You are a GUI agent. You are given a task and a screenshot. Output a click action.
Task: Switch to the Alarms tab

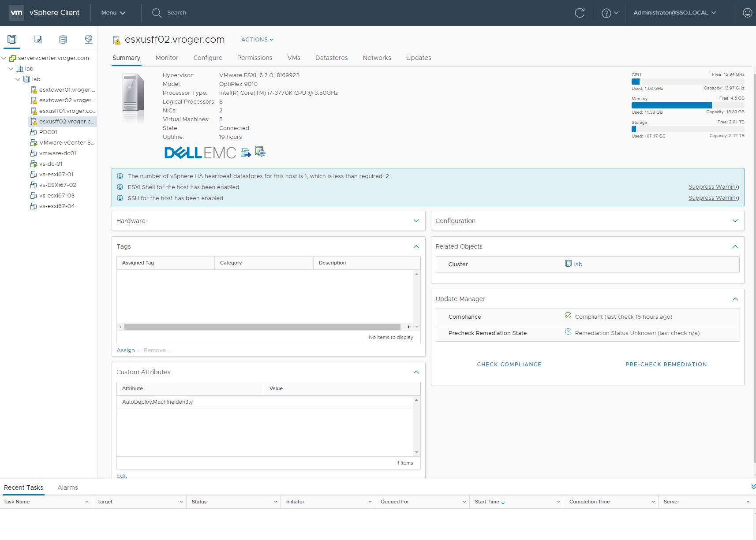[x=67, y=488]
